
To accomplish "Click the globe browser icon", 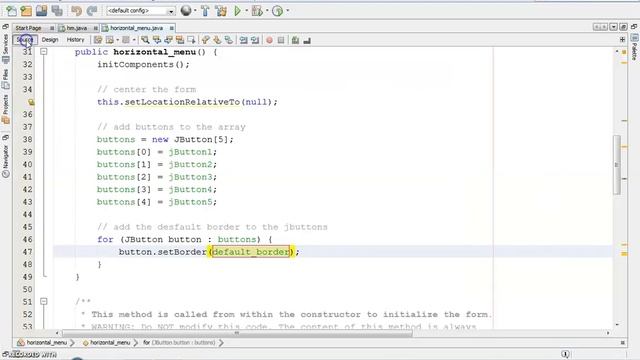I will pyautogui.click(x=186, y=11).
